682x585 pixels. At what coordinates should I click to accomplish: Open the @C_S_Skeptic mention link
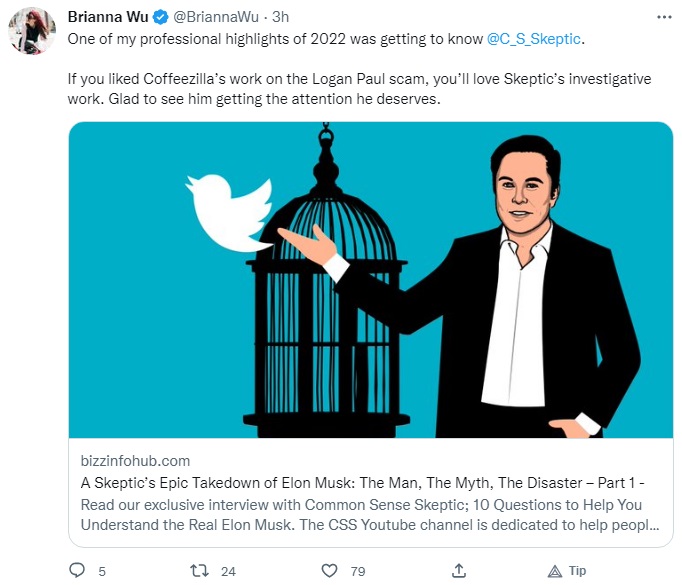click(x=534, y=39)
